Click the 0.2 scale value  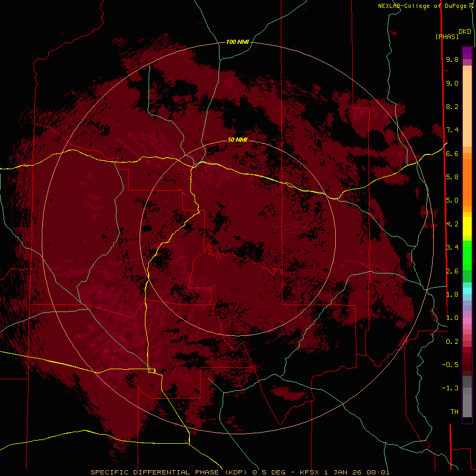pyautogui.click(x=452, y=342)
